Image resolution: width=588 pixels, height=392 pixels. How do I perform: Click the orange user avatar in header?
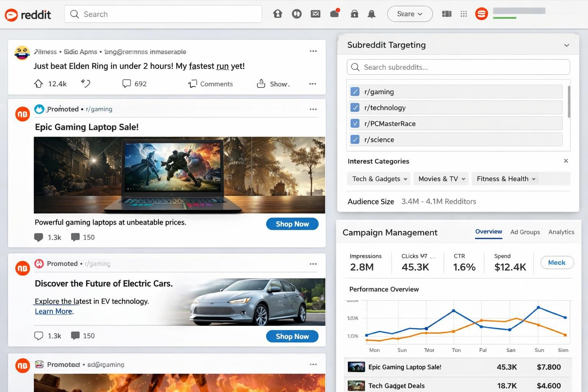tap(482, 14)
